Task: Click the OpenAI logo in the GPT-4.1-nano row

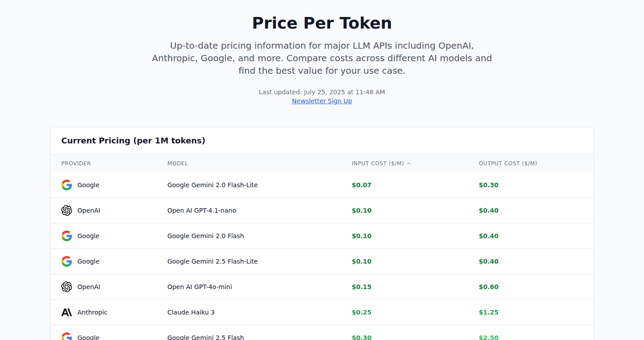Action: tap(67, 210)
